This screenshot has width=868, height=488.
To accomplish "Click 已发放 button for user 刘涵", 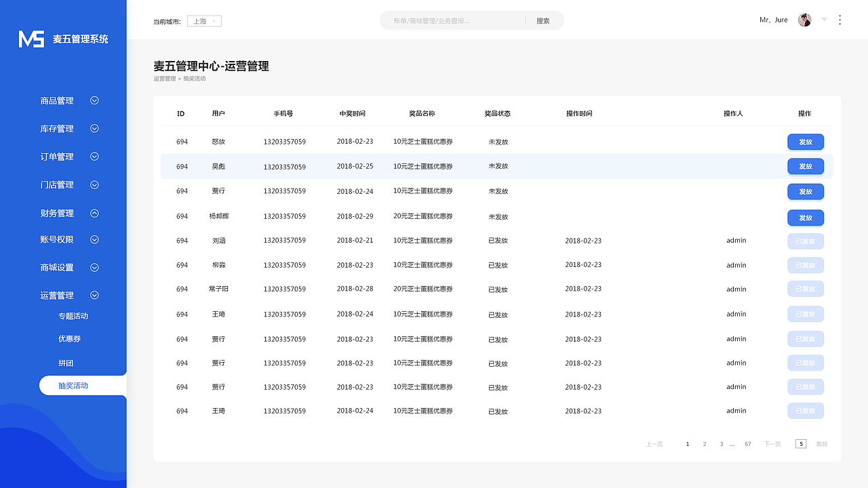I will pyautogui.click(x=806, y=241).
